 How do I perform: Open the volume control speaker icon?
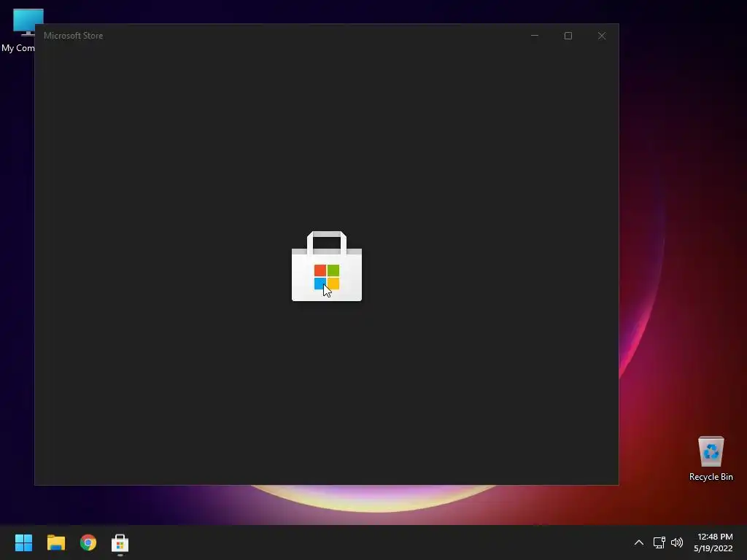pos(676,542)
